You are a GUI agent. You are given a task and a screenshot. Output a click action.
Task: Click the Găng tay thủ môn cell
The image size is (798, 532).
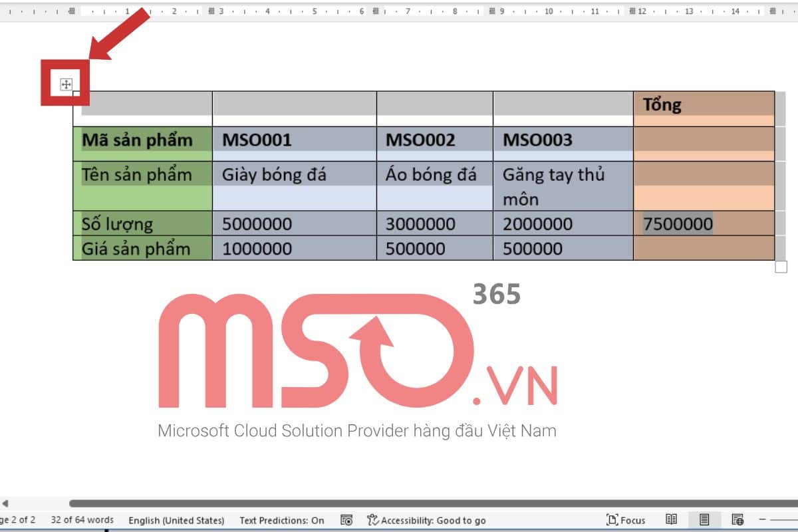[563, 186]
